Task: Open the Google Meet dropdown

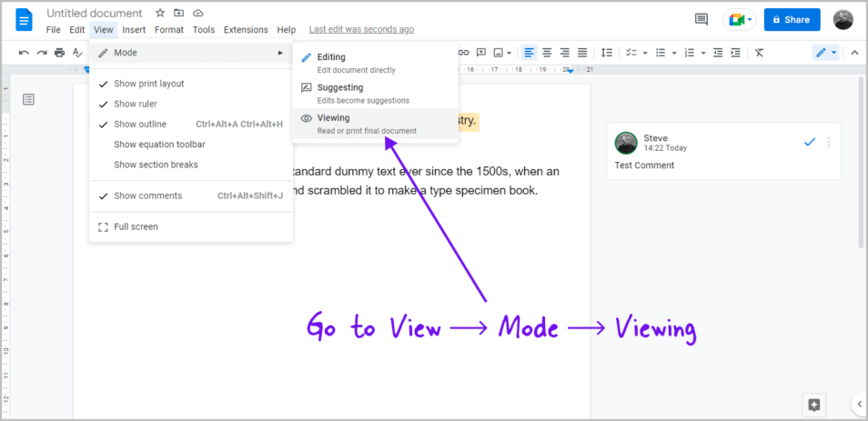Action: click(x=751, y=19)
